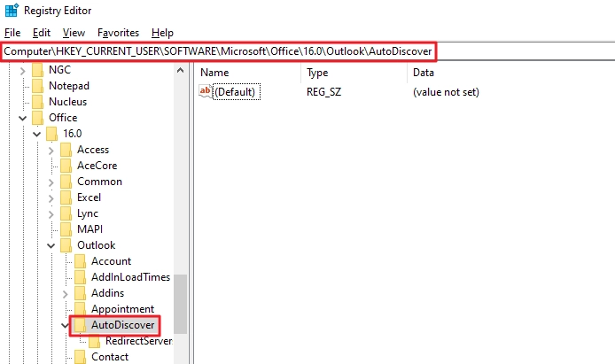Select the AutoDiscover key label

(x=123, y=325)
